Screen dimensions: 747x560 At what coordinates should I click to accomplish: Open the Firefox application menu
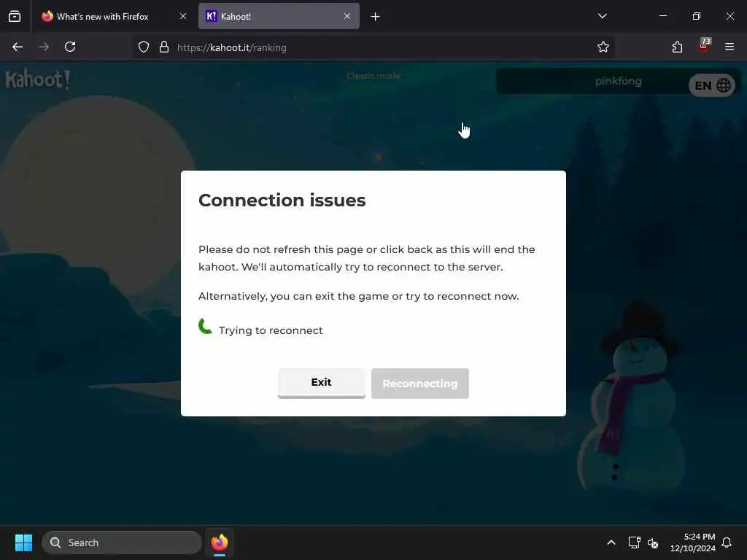(x=729, y=47)
